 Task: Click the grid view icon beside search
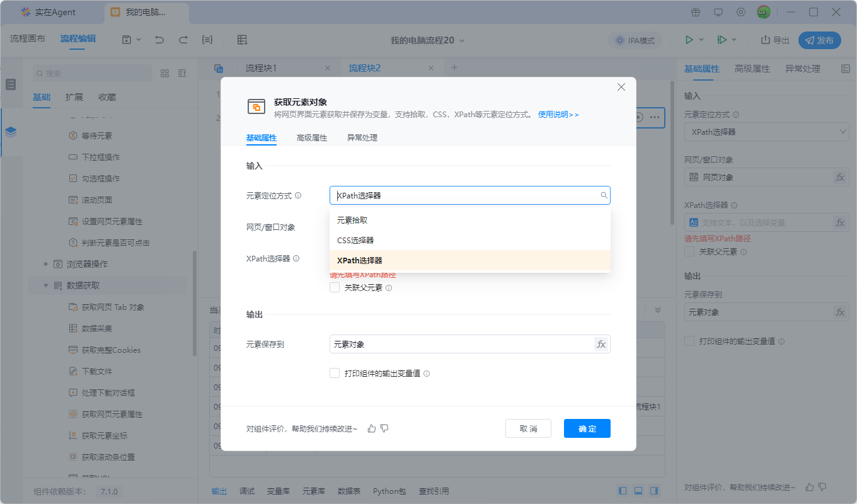165,73
